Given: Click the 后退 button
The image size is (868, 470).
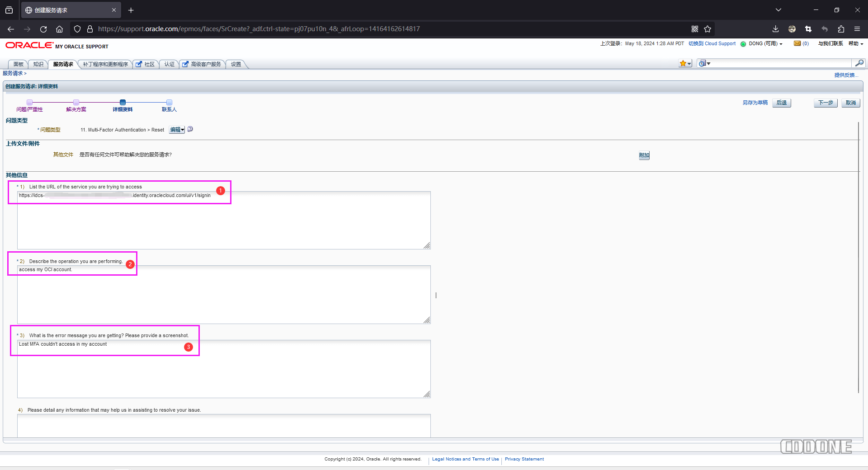Looking at the screenshot, I should point(782,103).
